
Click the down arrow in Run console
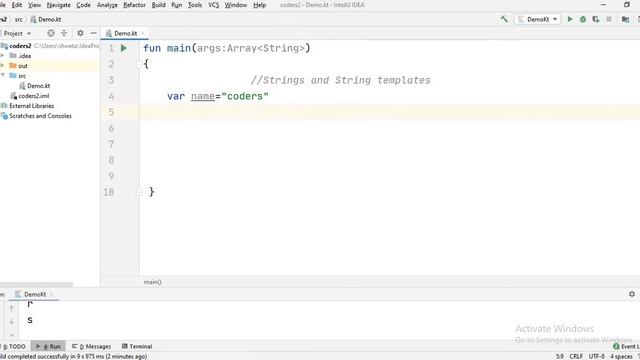(11, 322)
